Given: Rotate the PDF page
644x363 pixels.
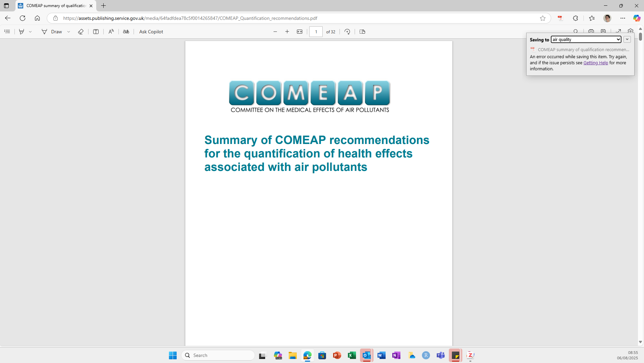Looking at the screenshot, I should (347, 32).
